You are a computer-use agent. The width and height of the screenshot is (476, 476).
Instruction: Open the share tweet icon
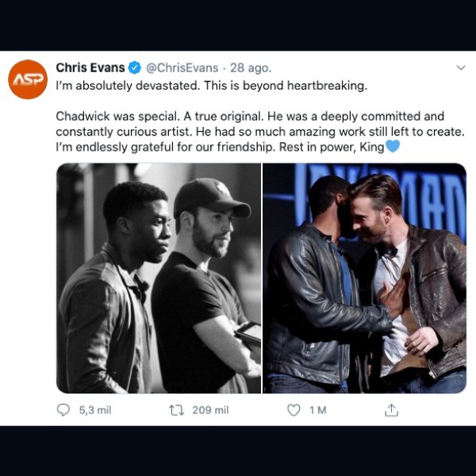391,410
